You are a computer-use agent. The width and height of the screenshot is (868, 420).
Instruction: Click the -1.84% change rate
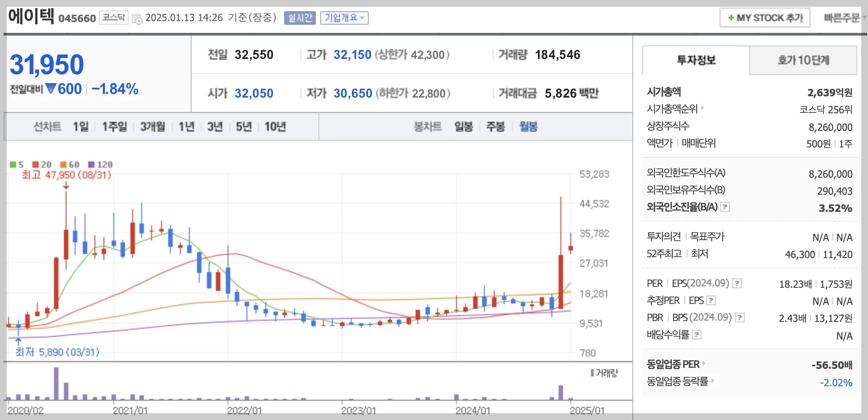pyautogui.click(x=115, y=89)
